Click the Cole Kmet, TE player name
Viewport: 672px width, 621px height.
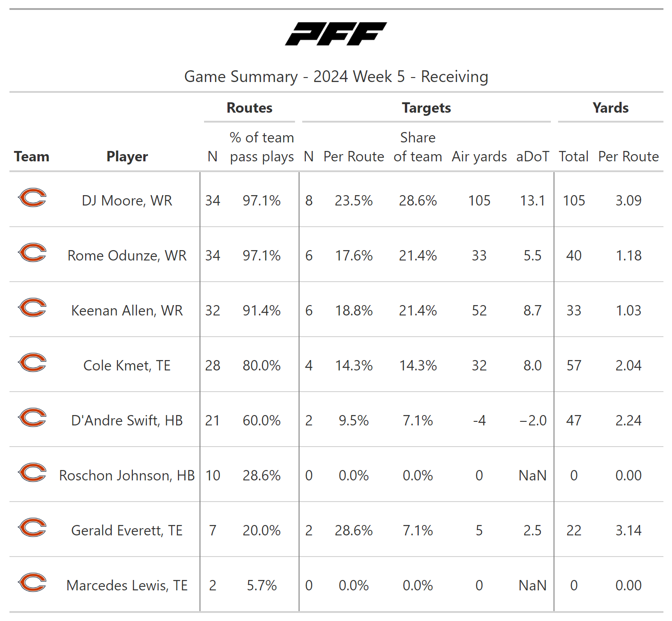[x=127, y=365]
